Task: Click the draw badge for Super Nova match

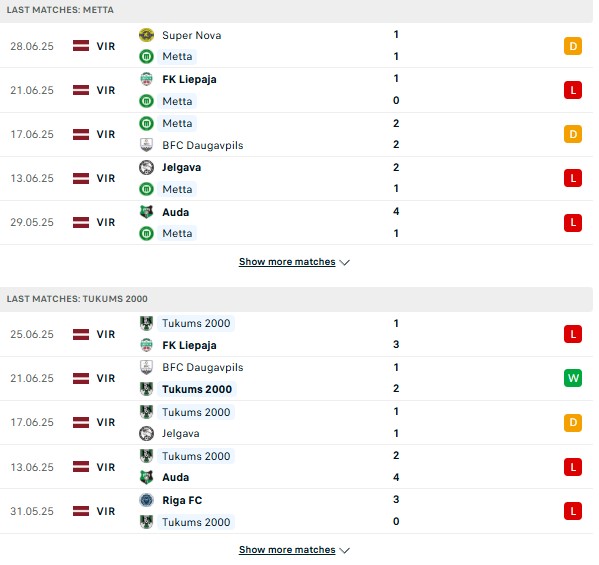Action: tap(573, 46)
